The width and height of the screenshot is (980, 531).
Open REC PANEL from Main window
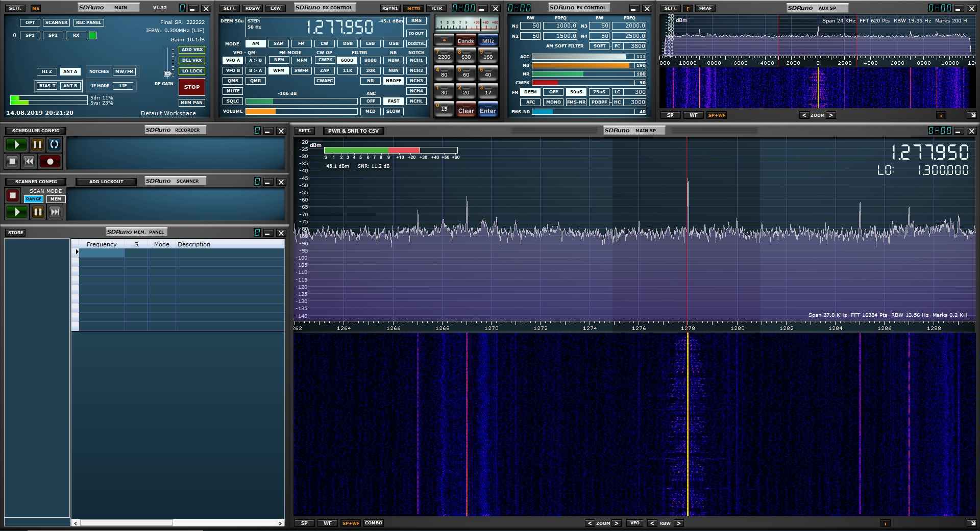pyautogui.click(x=88, y=23)
